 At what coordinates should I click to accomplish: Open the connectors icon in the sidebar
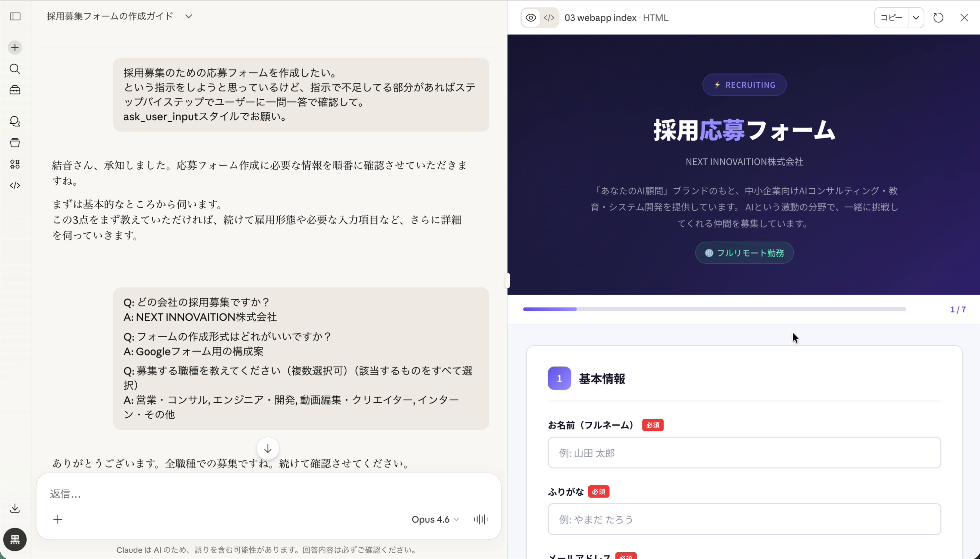15,164
